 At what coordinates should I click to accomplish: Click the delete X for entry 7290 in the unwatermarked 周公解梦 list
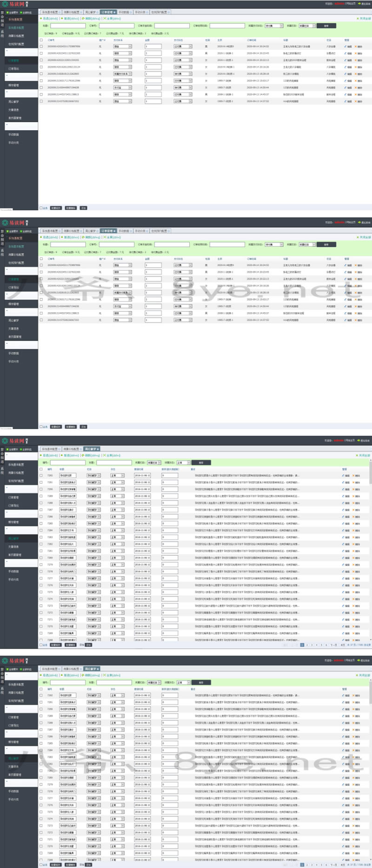tap(354, 489)
